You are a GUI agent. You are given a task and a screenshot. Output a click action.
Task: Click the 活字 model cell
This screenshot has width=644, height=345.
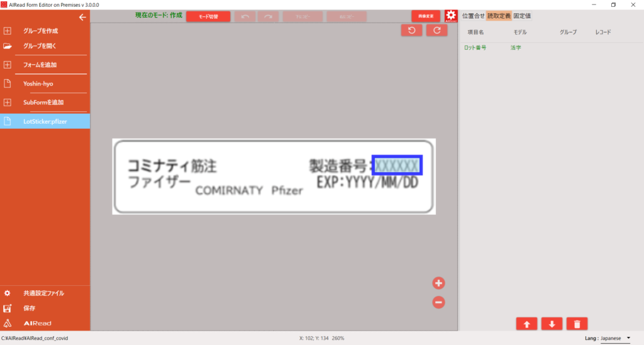pos(516,48)
